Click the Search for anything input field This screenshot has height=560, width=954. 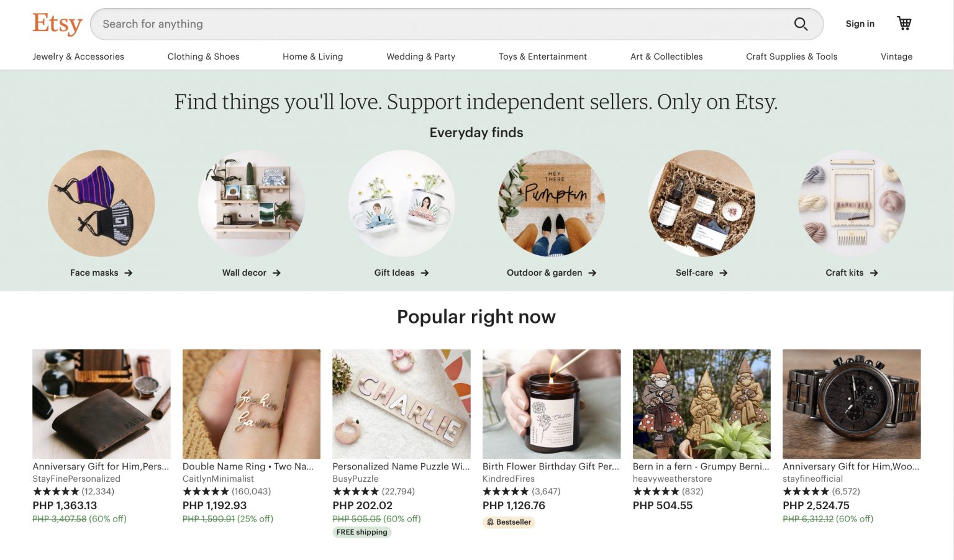click(x=435, y=24)
